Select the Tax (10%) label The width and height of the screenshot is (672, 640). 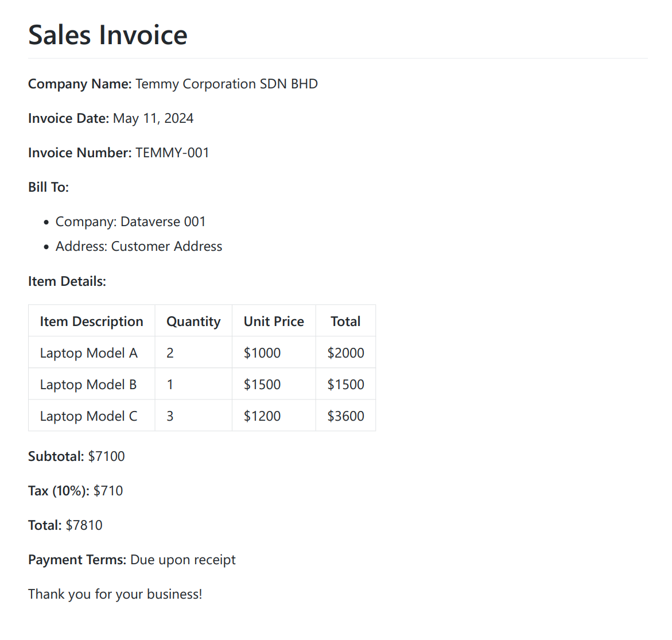click(x=59, y=491)
